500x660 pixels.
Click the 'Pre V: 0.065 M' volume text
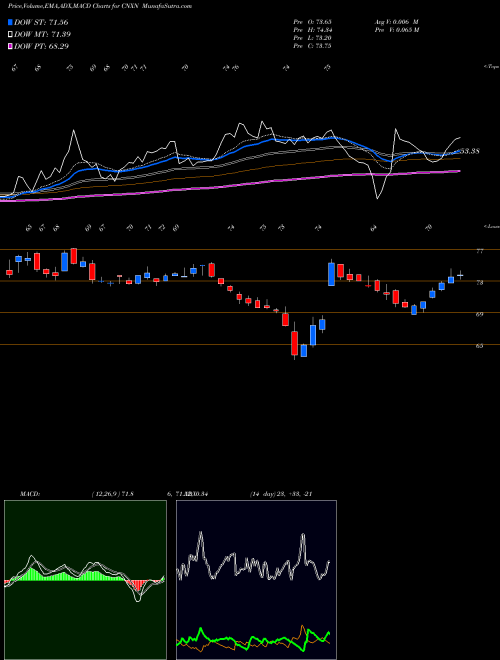396,30
